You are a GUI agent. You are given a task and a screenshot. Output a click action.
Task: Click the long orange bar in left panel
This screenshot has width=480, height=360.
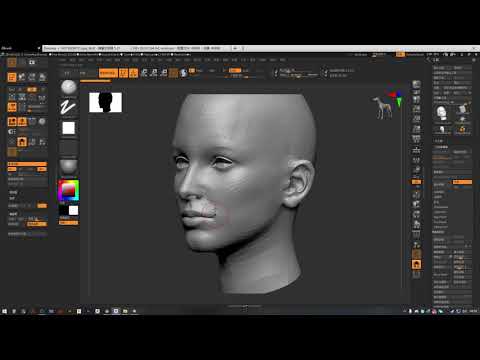[x=27, y=164]
